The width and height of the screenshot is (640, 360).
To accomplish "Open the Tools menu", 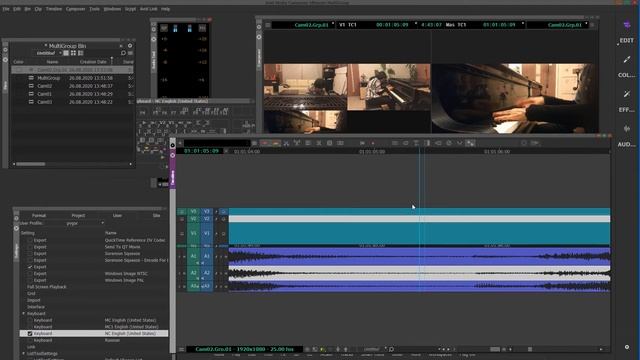I will pos(94,9).
